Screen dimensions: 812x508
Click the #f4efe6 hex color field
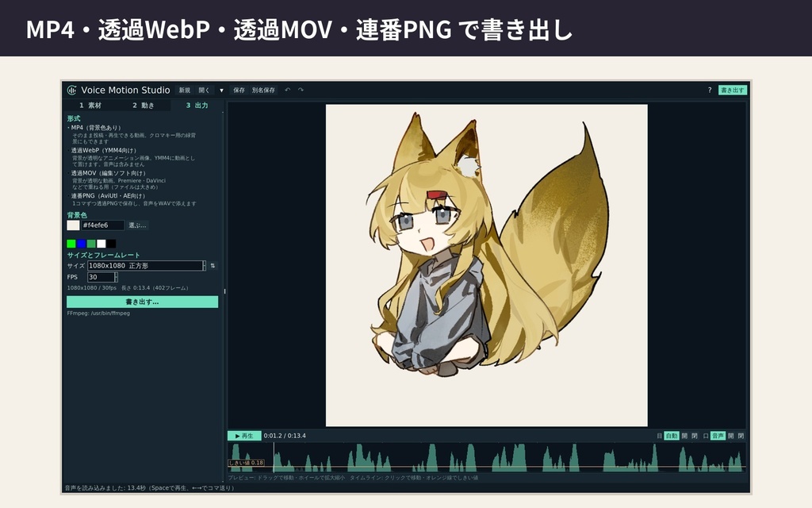pyautogui.click(x=102, y=225)
